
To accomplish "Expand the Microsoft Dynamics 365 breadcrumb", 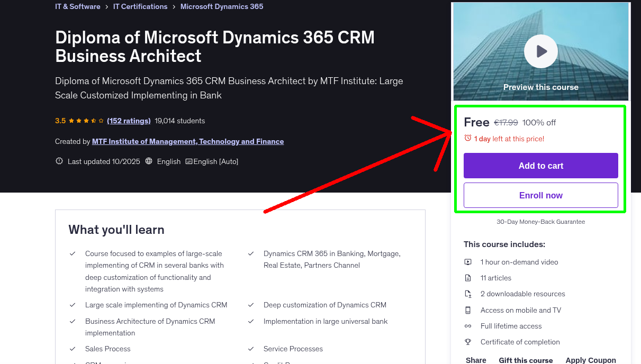I will tap(221, 6).
